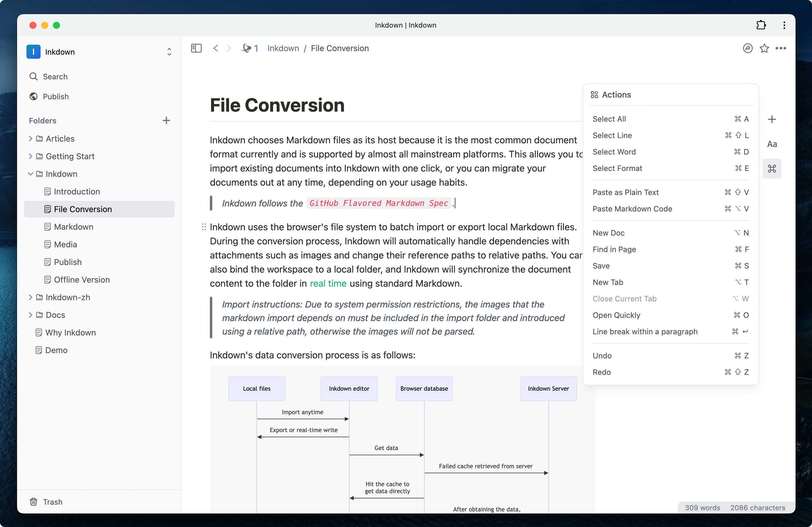The width and height of the screenshot is (812, 527).
Task: Click the Browser database diagram box
Action: click(424, 389)
